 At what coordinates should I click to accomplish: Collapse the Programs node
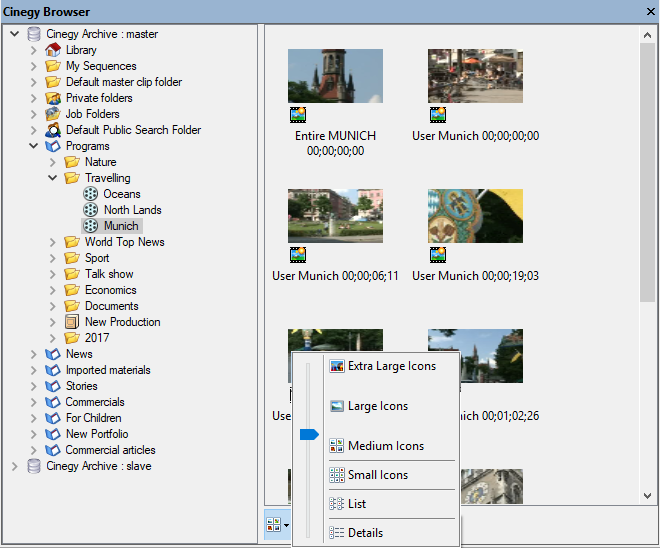tap(34, 146)
